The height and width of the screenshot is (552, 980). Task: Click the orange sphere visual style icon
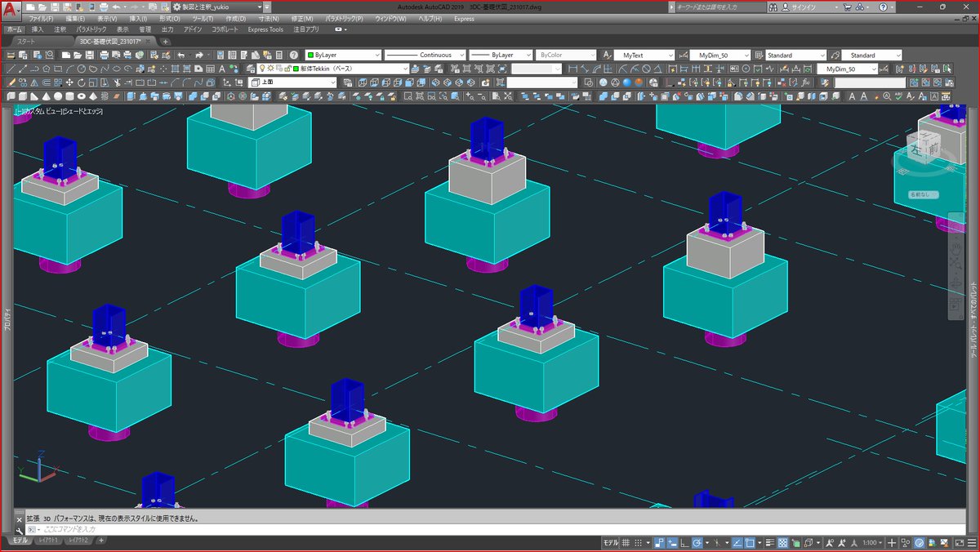coord(639,82)
